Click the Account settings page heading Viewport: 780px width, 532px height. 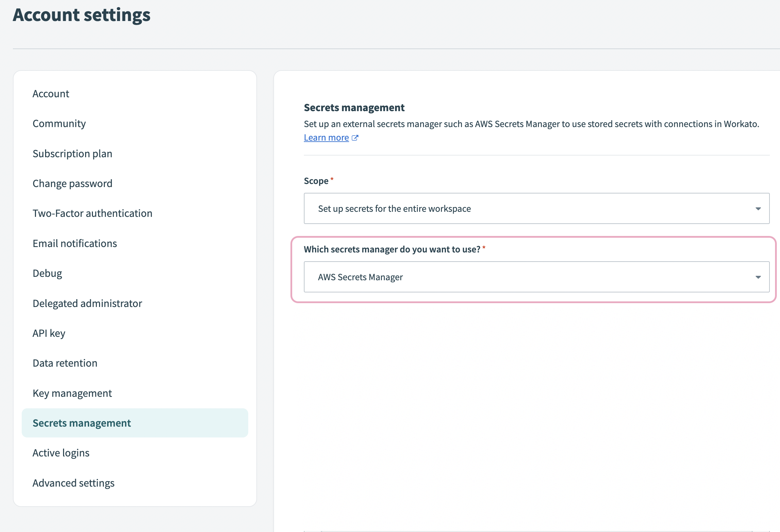tap(81, 15)
